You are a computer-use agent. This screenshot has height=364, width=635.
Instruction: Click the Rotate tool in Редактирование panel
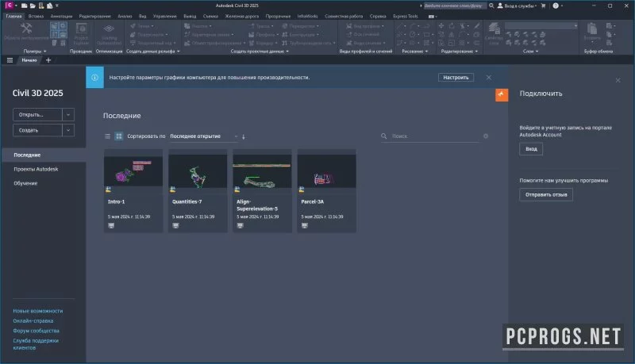452,25
